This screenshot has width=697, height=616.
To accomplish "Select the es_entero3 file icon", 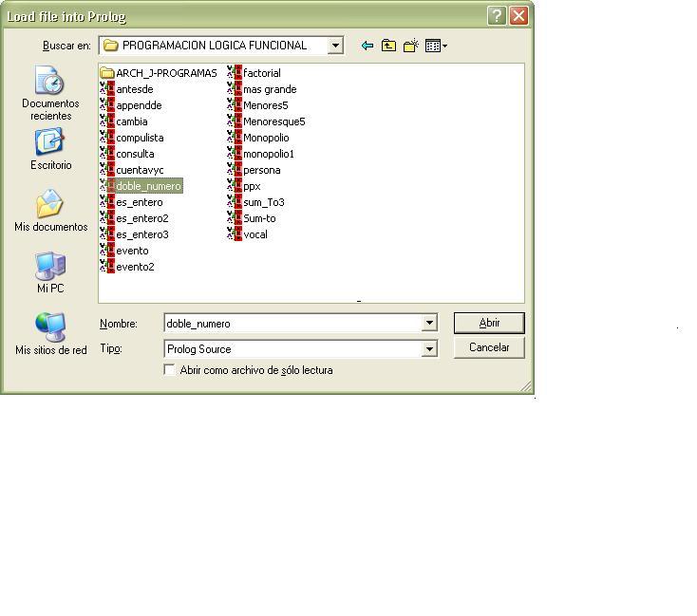I will [107, 233].
